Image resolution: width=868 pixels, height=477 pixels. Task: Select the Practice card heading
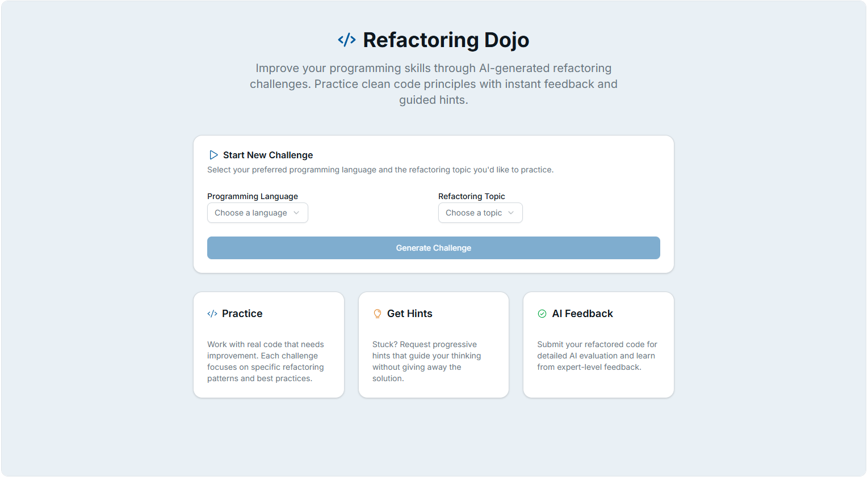point(242,314)
